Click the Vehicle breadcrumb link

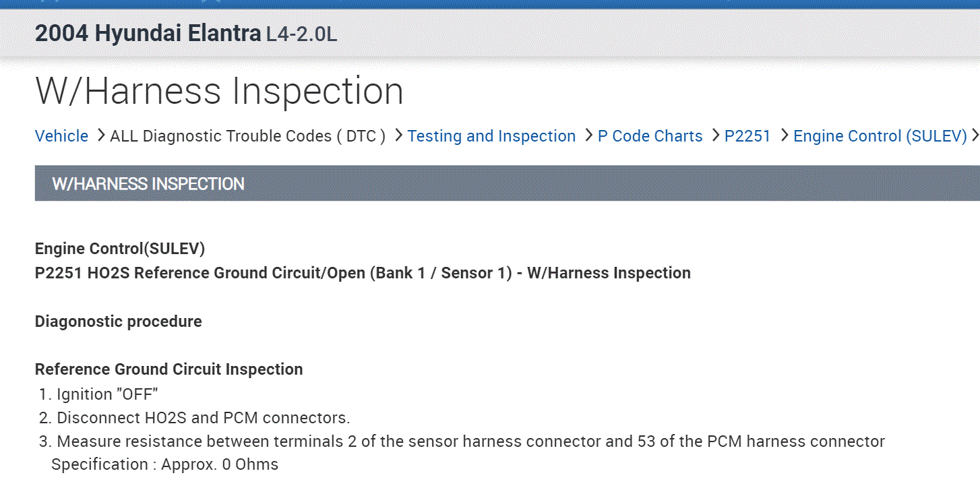61,136
